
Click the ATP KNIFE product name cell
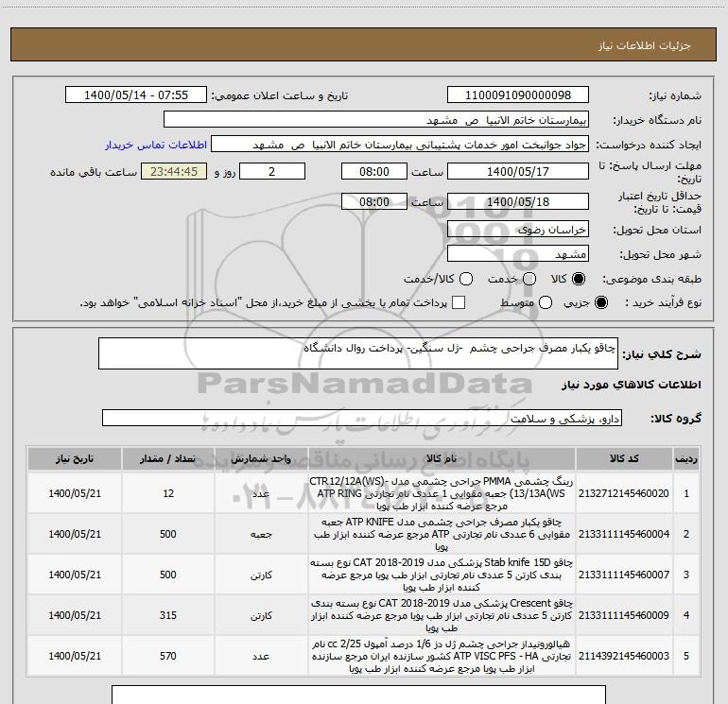coord(442,534)
